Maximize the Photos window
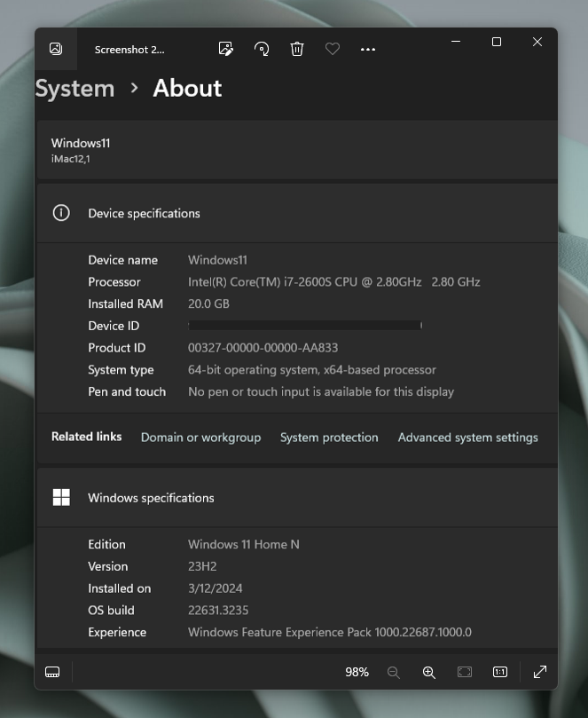588x718 pixels. 497,42
